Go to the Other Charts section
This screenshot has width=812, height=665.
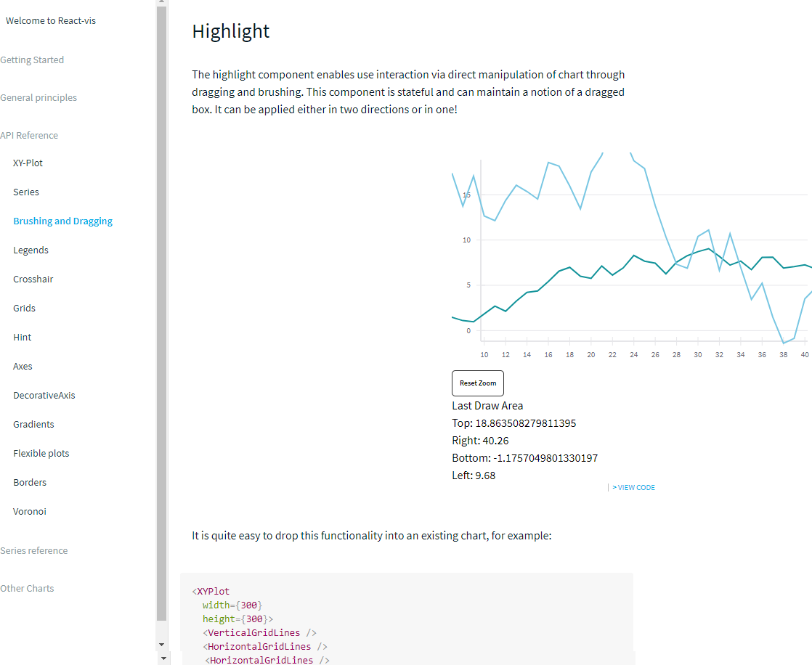coord(27,588)
